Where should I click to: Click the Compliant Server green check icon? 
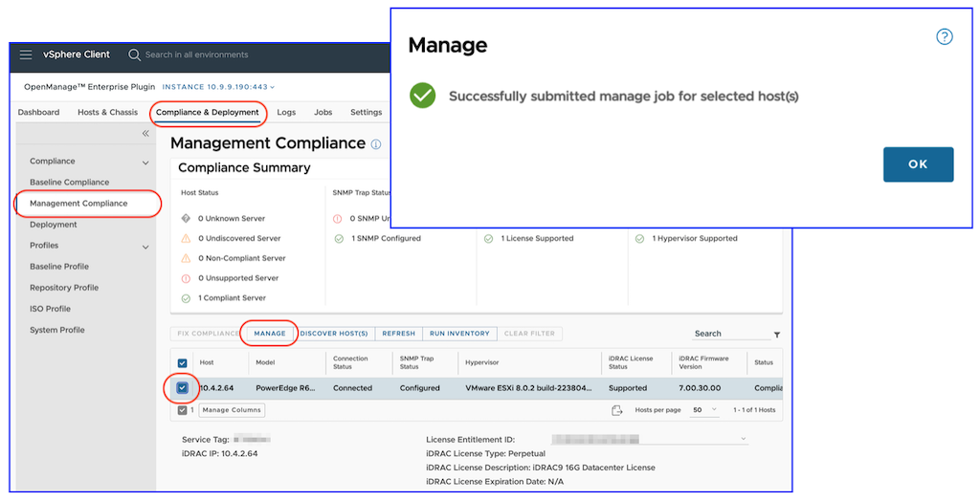[x=186, y=298]
